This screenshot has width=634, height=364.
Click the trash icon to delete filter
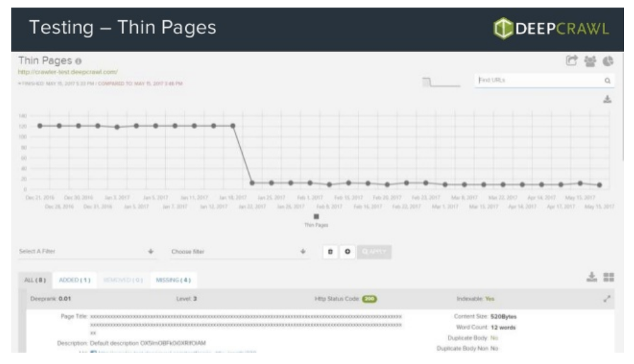[330, 252]
